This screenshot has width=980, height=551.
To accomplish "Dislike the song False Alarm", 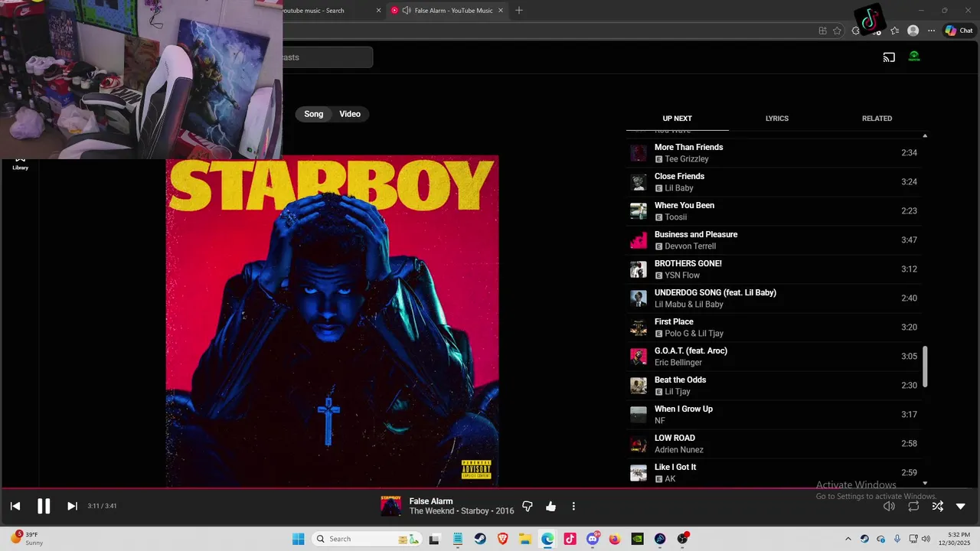I will pyautogui.click(x=528, y=506).
